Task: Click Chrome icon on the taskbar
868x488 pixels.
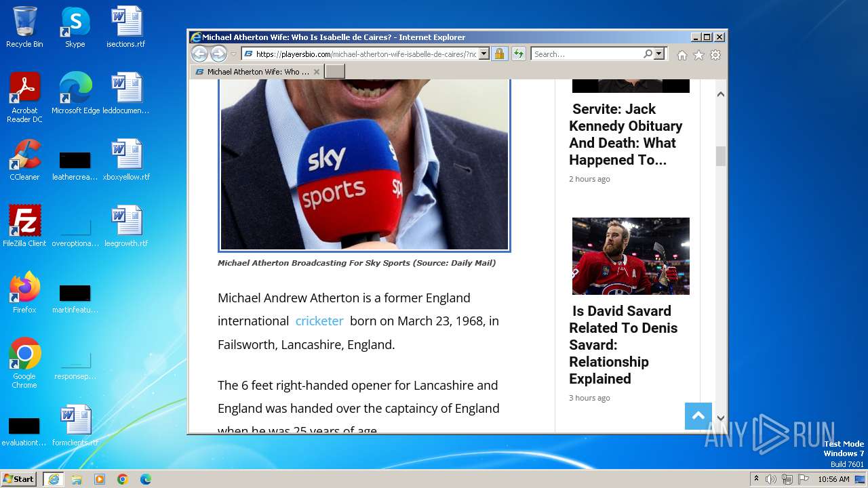Action: click(123, 479)
